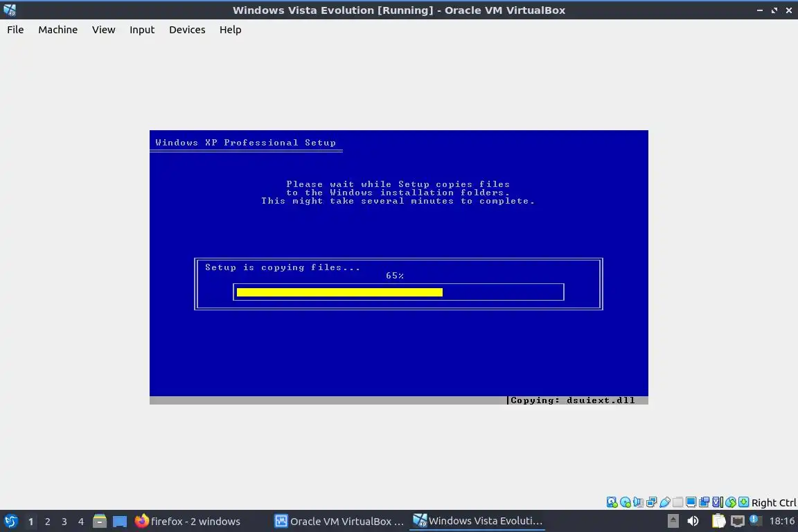Click 'Setup is copying files...' text
The width and height of the screenshot is (798, 532).
283,267
